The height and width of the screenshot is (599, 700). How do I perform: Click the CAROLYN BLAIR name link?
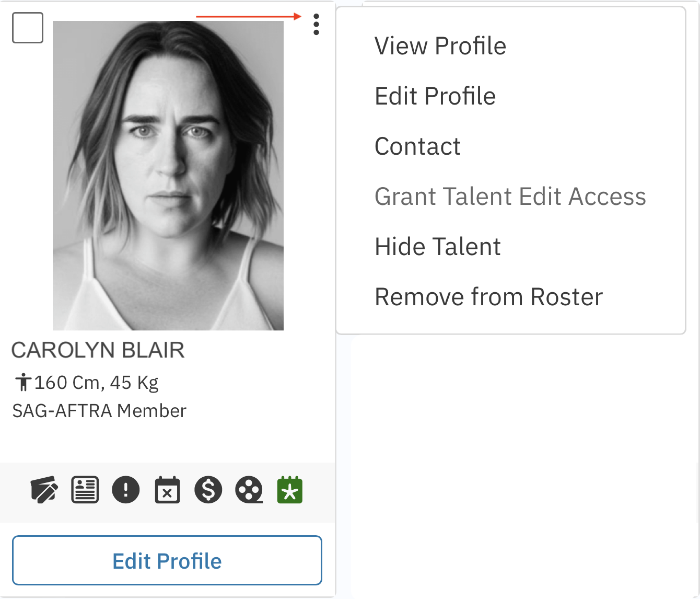(98, 350)
